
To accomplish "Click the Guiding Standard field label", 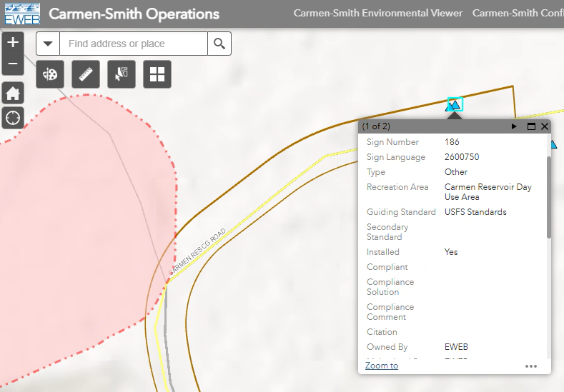I will 401,212.
